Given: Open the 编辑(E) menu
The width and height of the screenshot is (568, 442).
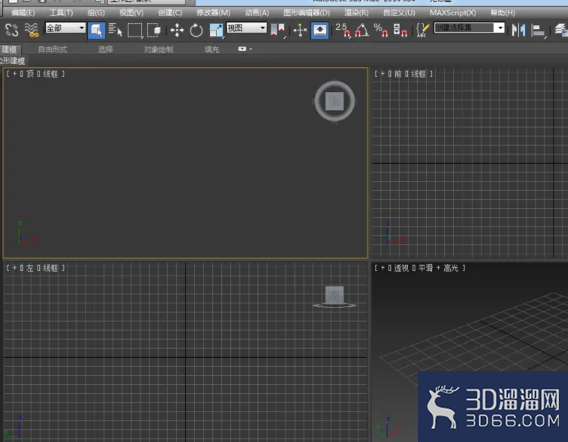Looking at the screenshot, I should [23, 13].
